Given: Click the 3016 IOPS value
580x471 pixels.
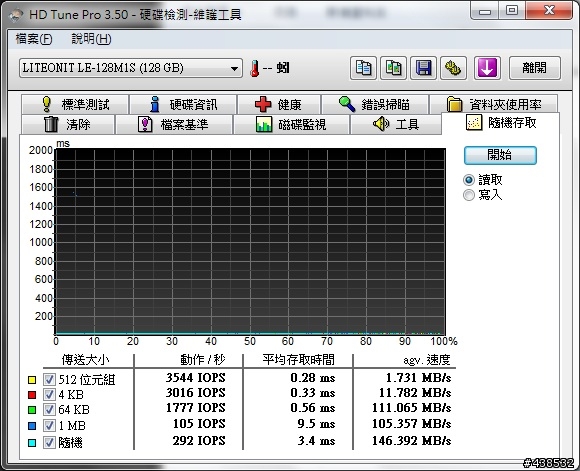Looking at the screenshot, I should click(196, 393).
